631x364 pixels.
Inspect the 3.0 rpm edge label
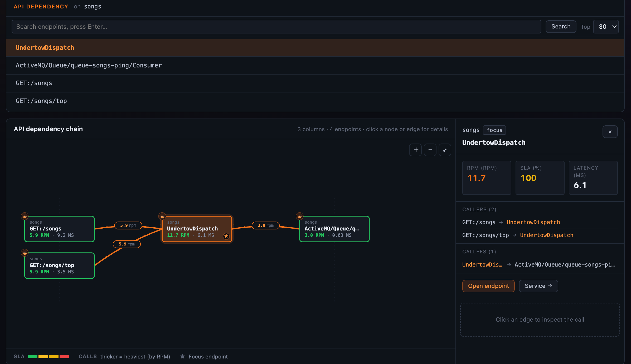click(x=266, y=225)
